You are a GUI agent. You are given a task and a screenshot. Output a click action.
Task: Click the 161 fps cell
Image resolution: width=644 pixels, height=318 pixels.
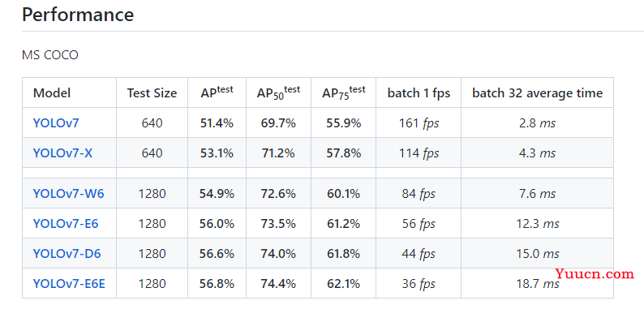point(419,122)
